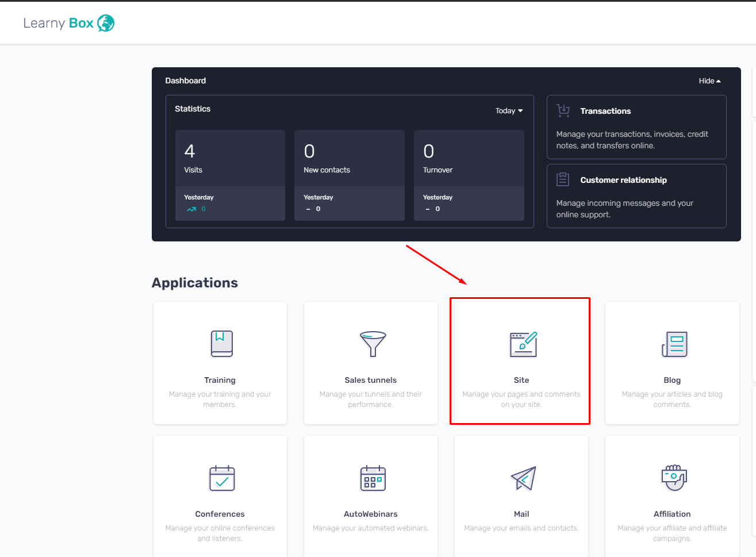Screen dimensions: 756x557
Task: Open the Sales tunnels funnel icon
Action: pyautogui.click(x=373, y=344)
